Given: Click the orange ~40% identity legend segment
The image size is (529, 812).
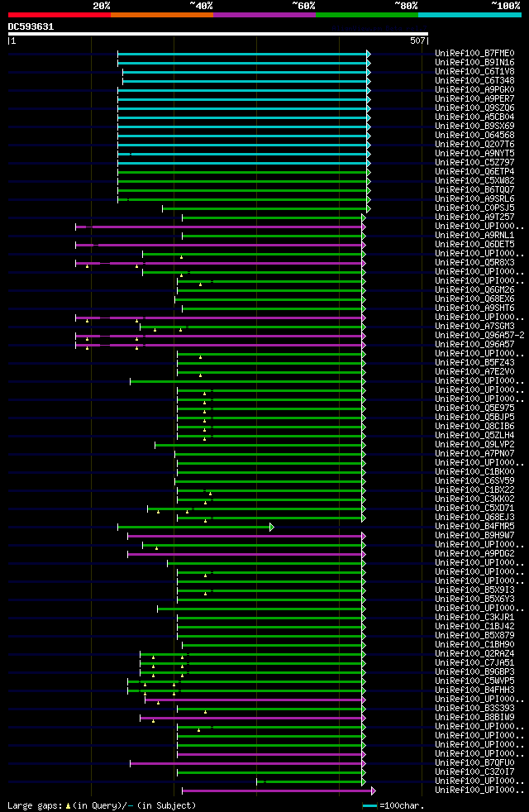Looking at the screenshot, I should point(162,15).
